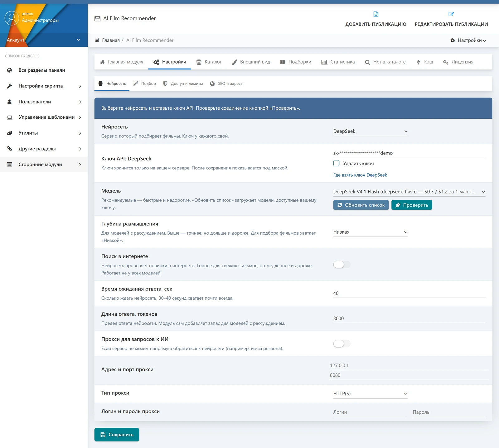Open the Нейросеть DeepSeek dropdown
Viewport: 499px width, 448px height.
[x=370, y=131]
